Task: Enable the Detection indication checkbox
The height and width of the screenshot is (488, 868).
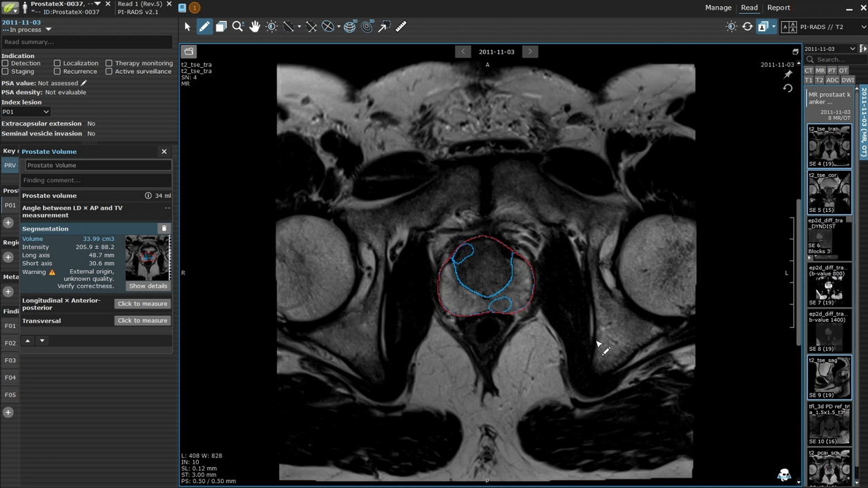Action: (6, 63)
